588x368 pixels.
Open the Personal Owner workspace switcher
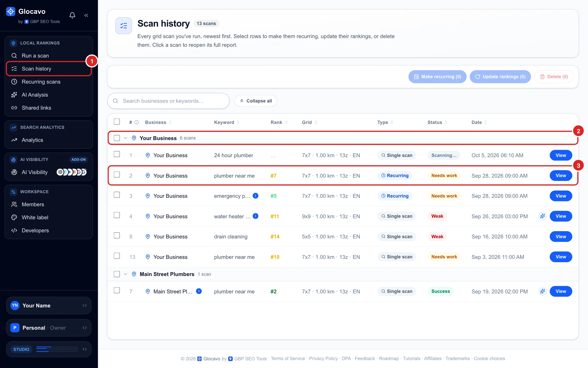click(49, 328)
